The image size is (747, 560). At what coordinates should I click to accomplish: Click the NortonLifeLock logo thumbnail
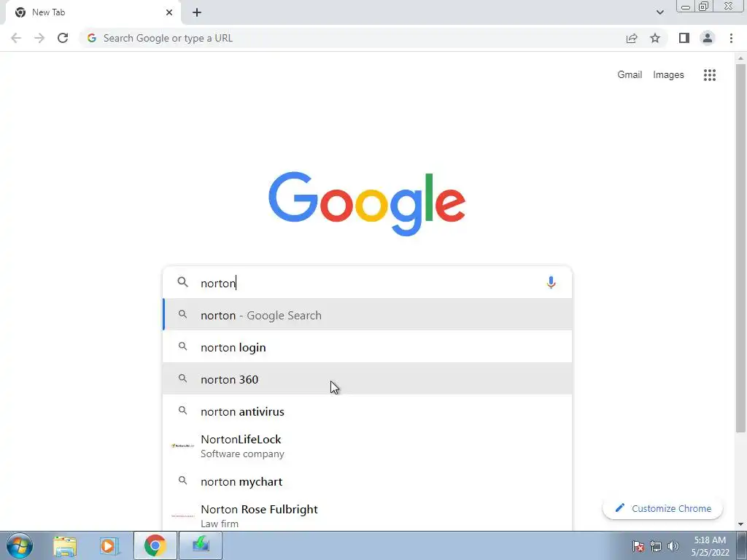183,446
